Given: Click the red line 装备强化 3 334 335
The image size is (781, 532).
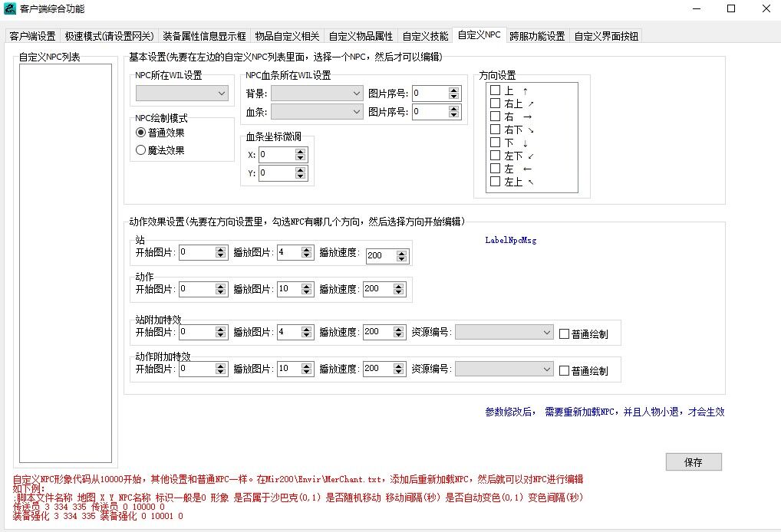Looking at the screenshot, I should [97, 516].
